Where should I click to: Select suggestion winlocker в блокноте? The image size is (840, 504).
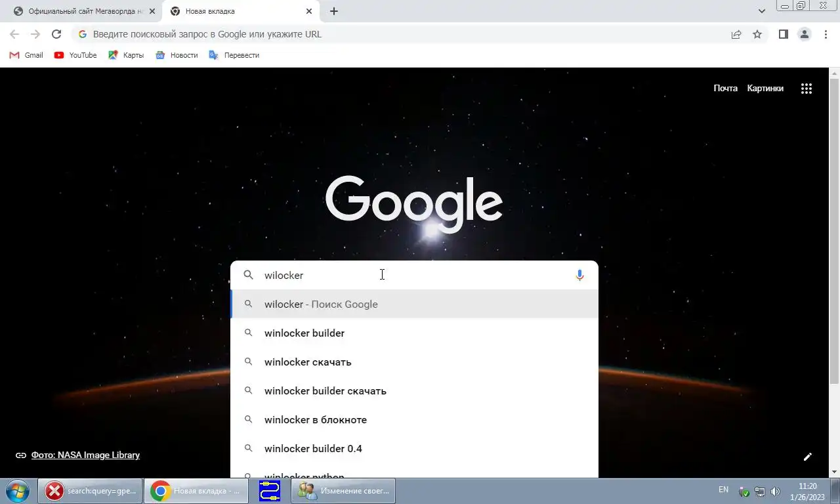pos(414,419)
